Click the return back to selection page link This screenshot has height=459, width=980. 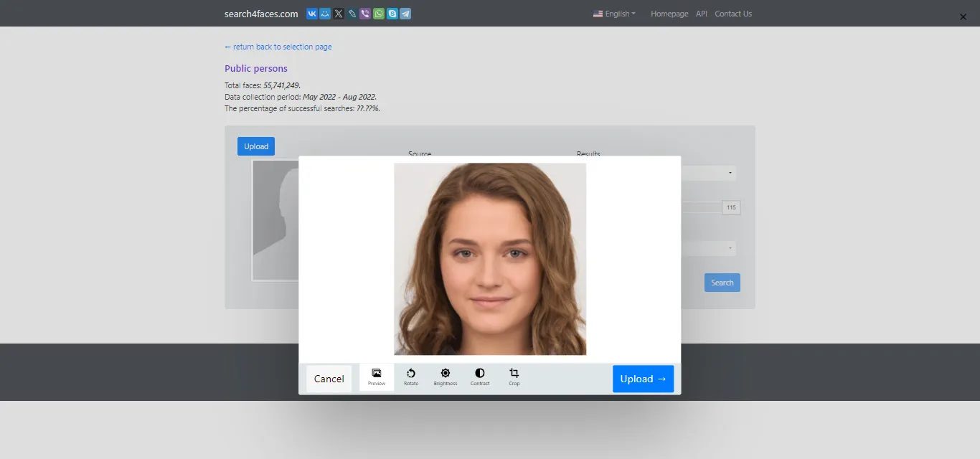[x=278, y=47]
